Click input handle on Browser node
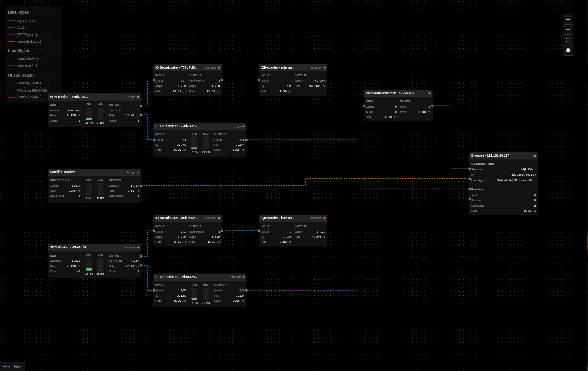 pos(469,169)
